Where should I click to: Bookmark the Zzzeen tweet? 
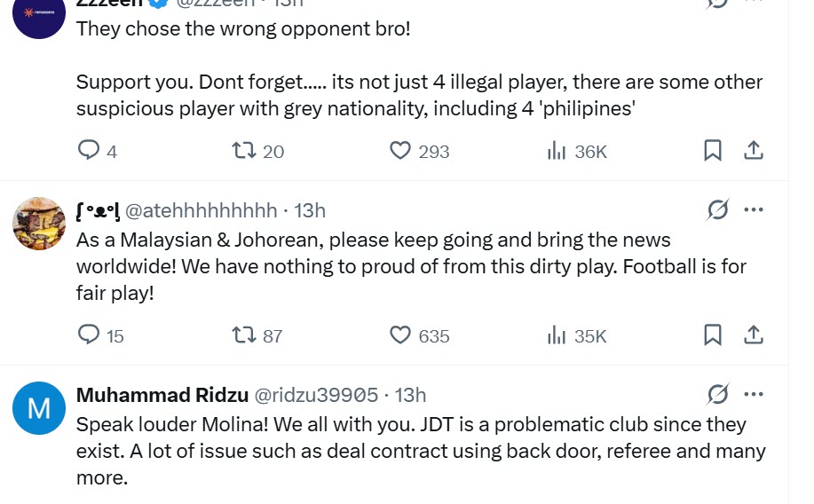tap(712, 151)
